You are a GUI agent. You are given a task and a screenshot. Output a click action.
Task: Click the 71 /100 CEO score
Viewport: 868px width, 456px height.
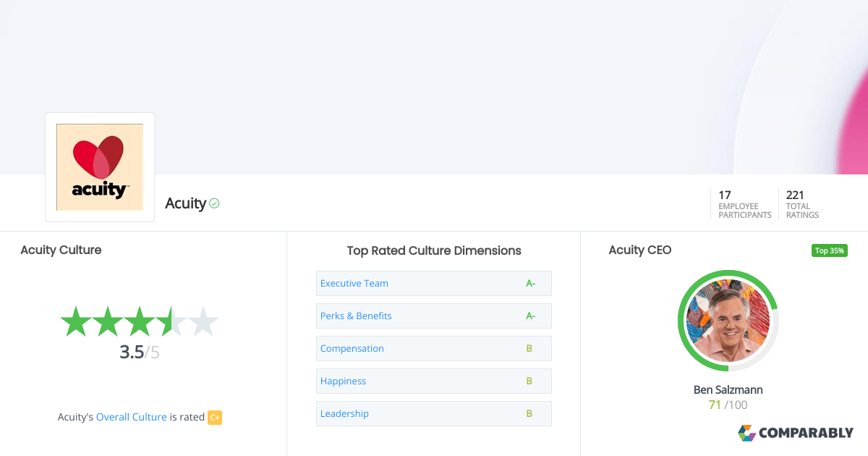[x=728, y=405]
